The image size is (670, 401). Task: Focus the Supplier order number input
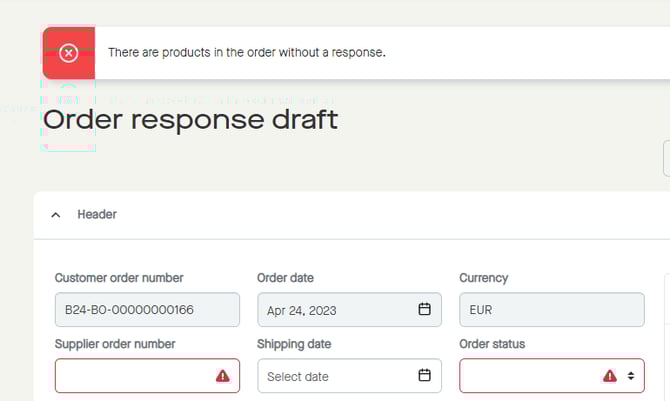pyautogui.click(x=135, y=376)
